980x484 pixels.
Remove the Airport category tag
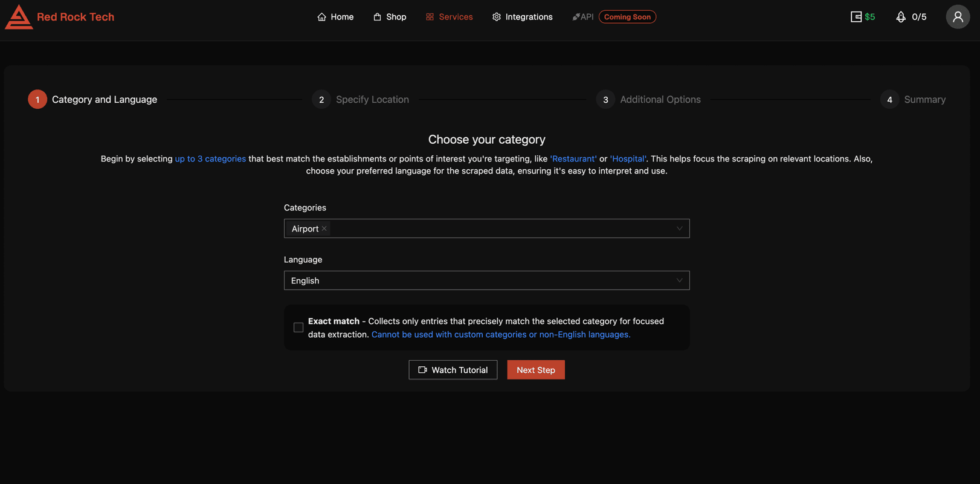324,228
